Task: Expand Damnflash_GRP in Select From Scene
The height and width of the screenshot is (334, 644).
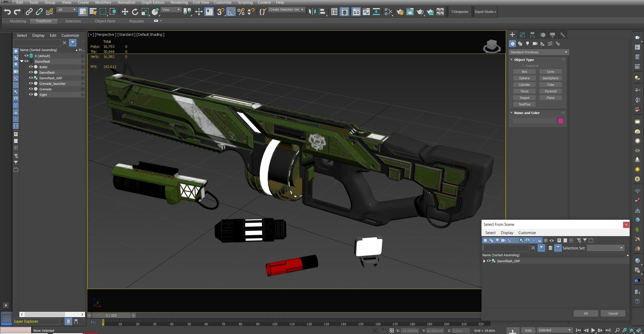Action: click(484, 261)
